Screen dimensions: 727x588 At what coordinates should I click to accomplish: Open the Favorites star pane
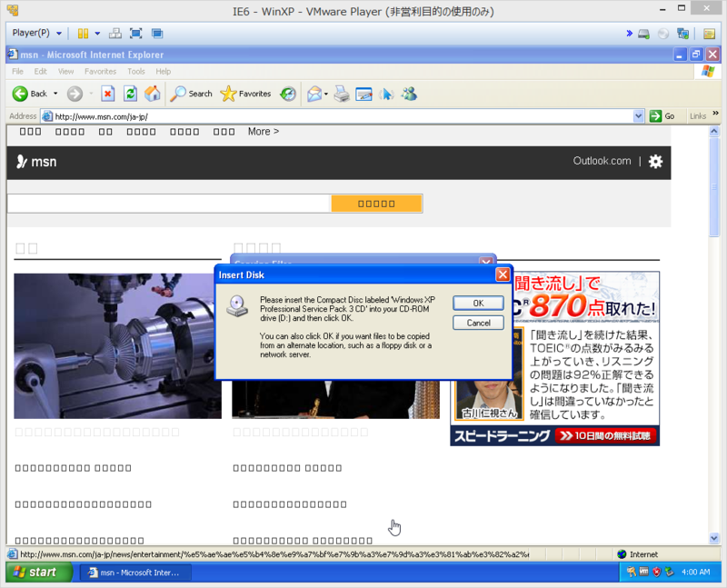(x=245, y=94)
